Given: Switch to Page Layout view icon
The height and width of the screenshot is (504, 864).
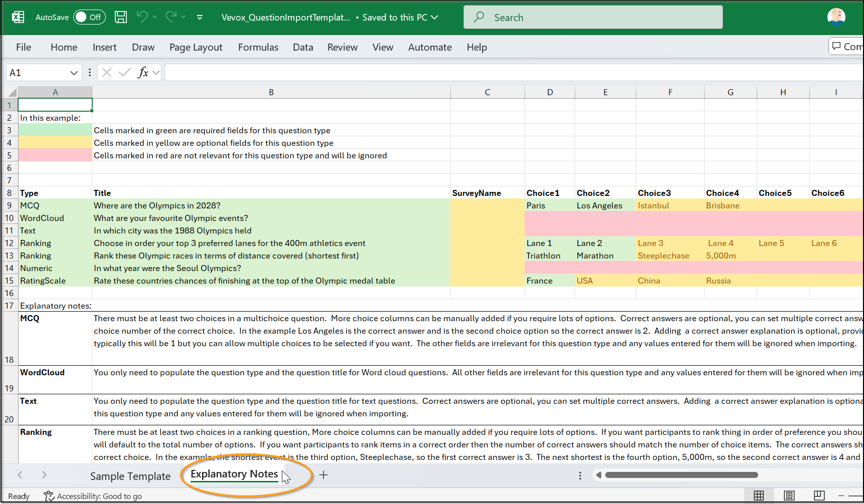Looking at the screenshot, I should [x=789, y=495].
